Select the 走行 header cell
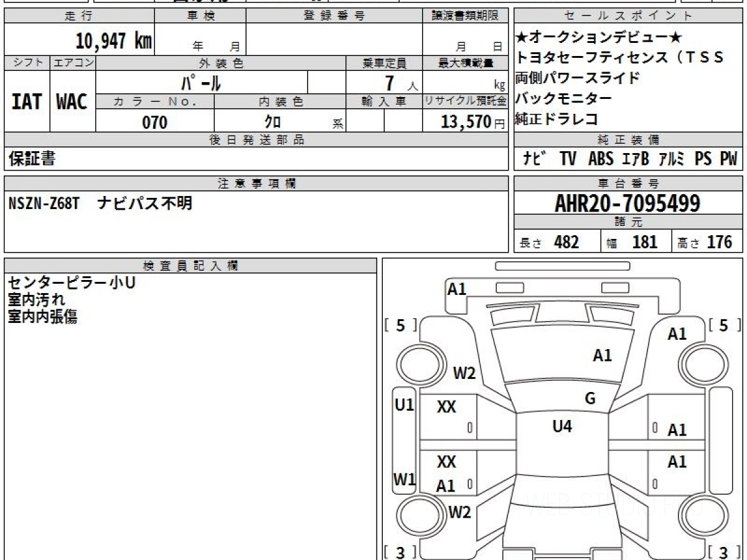The image size is (747, 560). click(79, 16)
